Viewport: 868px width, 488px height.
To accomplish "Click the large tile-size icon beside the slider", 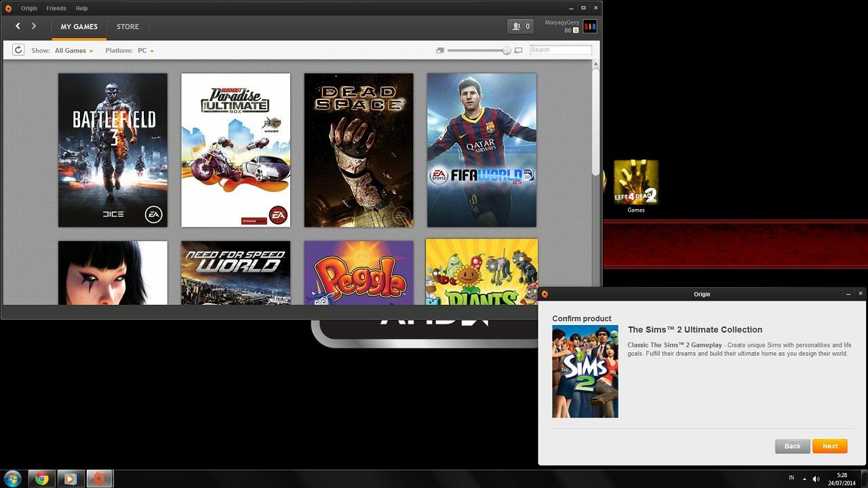I will (x=519, y=50).
